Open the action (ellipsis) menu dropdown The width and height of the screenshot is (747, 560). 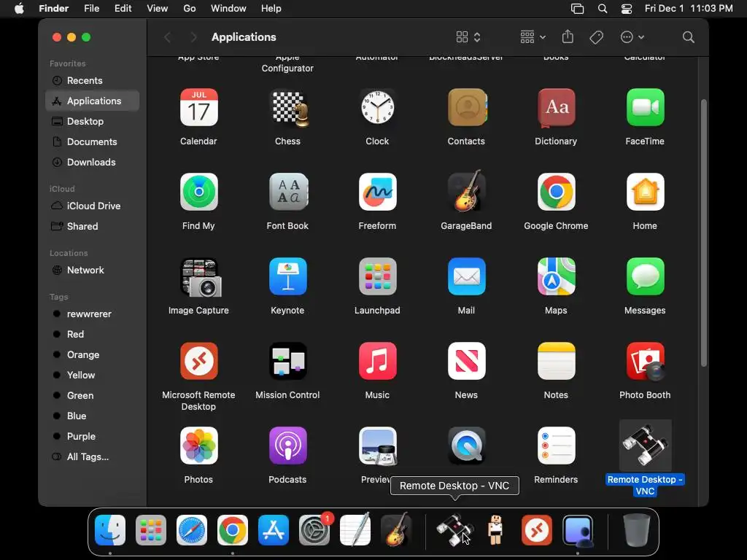click(x=632, y=37)
